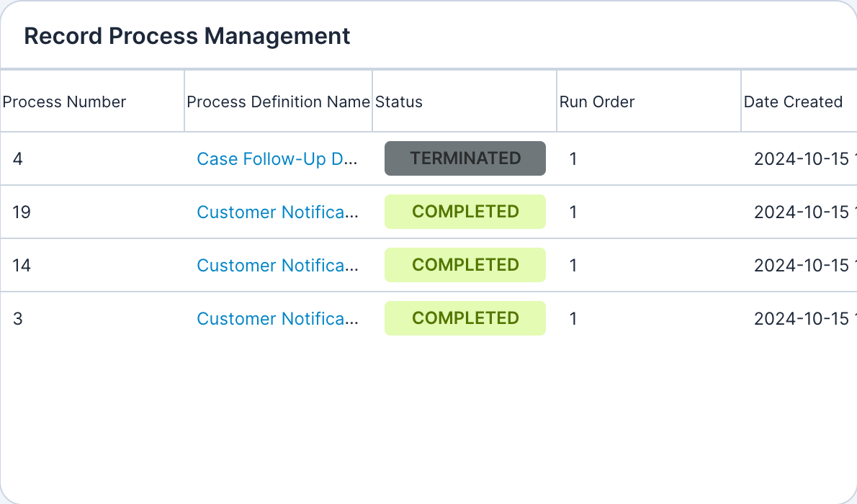
Task: Sort by the Date Created column header
Action: coord(794,102)
